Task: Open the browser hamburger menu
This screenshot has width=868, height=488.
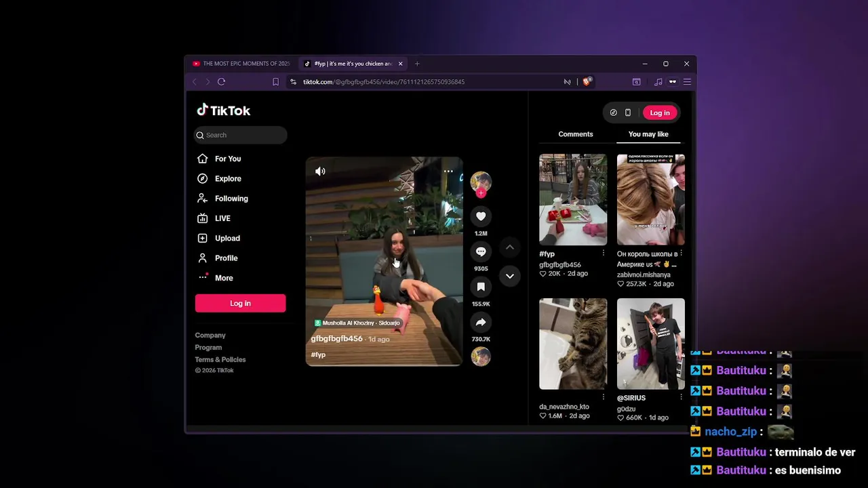Action: (x=687, y=82)
